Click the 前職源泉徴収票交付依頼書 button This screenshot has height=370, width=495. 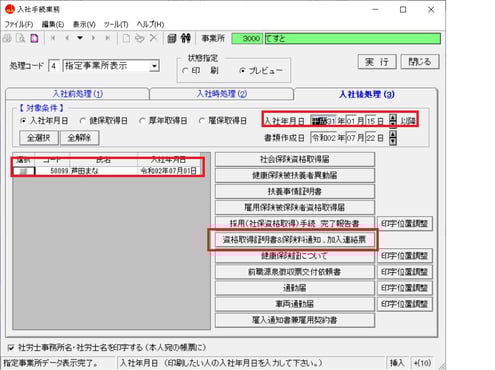click(x=295, y=272)
